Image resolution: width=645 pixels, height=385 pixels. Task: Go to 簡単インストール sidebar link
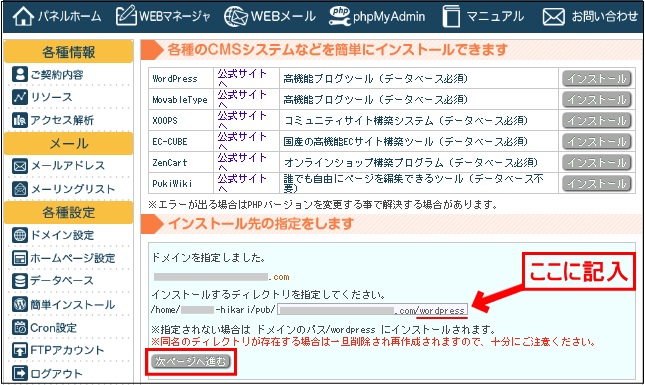click(73, 304)
